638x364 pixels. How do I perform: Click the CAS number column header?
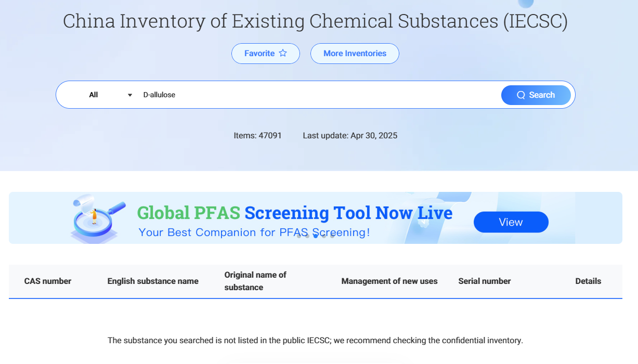point(48,281)
